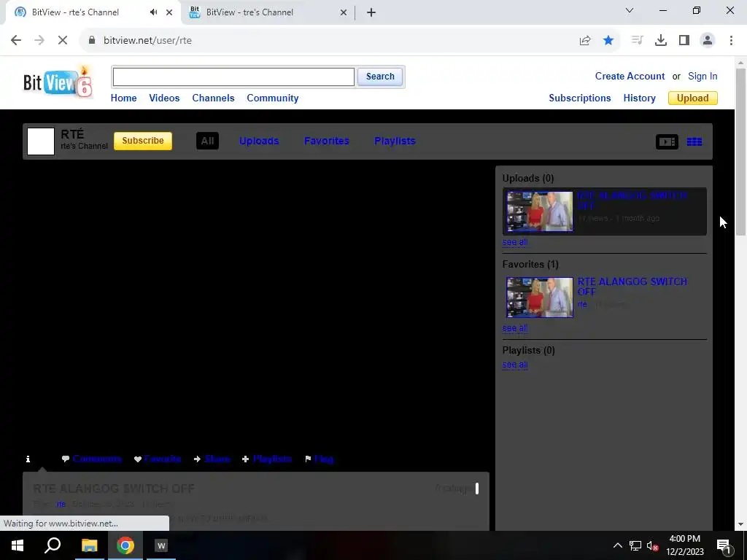Open Windows taskbar search
Screen dimensions: 747x560
(x=53, y=545)
